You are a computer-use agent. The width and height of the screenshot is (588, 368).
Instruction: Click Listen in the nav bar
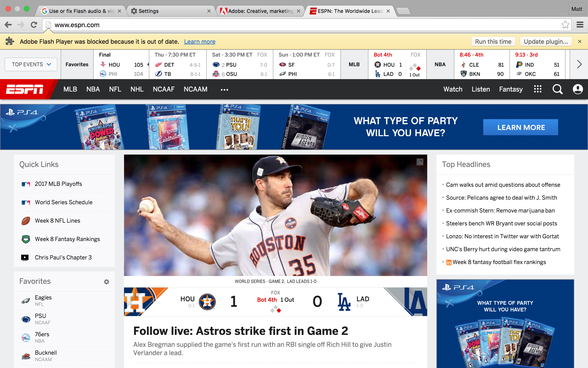[x=481, y=89]
